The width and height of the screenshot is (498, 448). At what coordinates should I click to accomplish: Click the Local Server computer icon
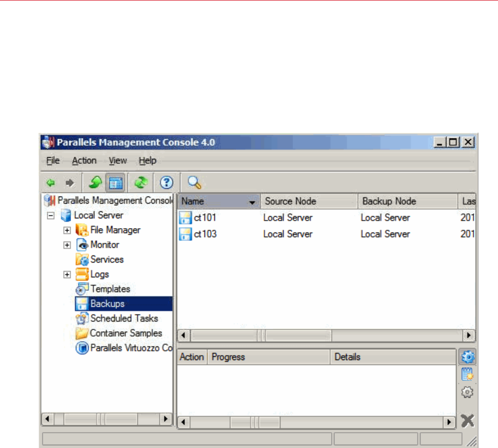pyautogui.click(x=66, y=215)
